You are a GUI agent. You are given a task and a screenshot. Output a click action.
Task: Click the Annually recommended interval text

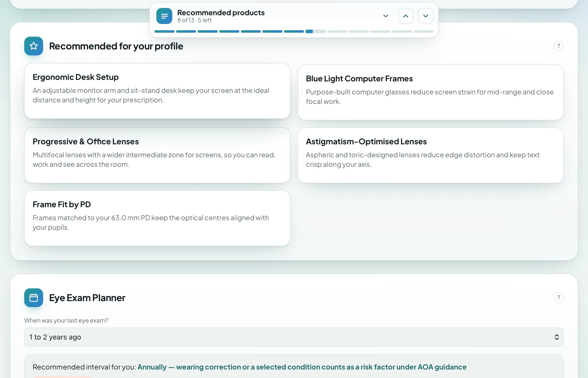[302, 367]
